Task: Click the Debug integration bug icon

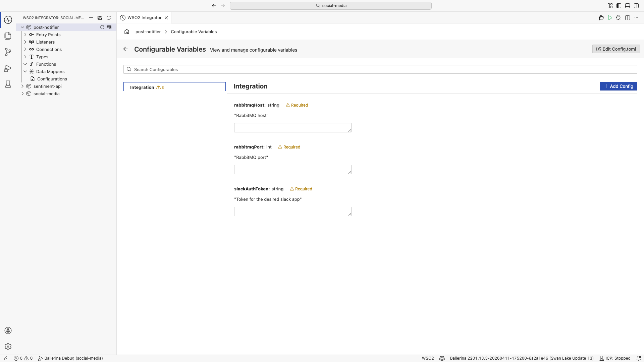Action: tap(619, 18)
